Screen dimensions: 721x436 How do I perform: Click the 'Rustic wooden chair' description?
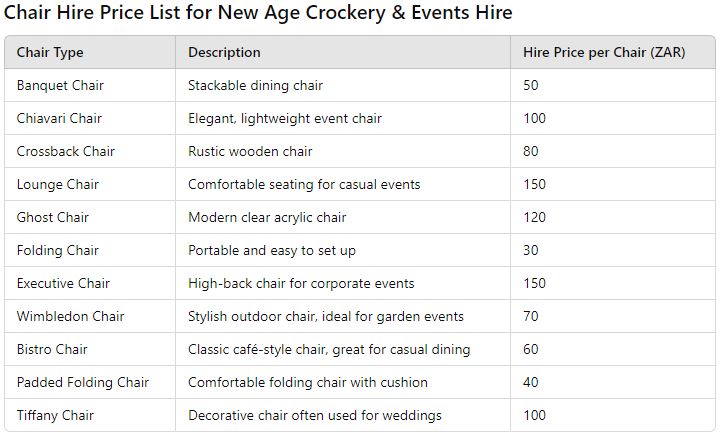click(250, 151)
